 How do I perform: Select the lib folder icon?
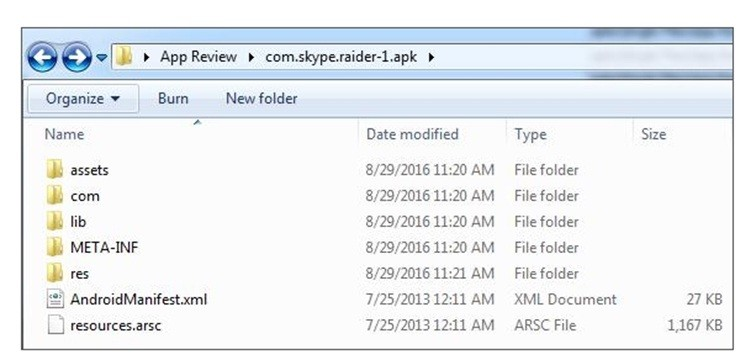click(55, 222)
